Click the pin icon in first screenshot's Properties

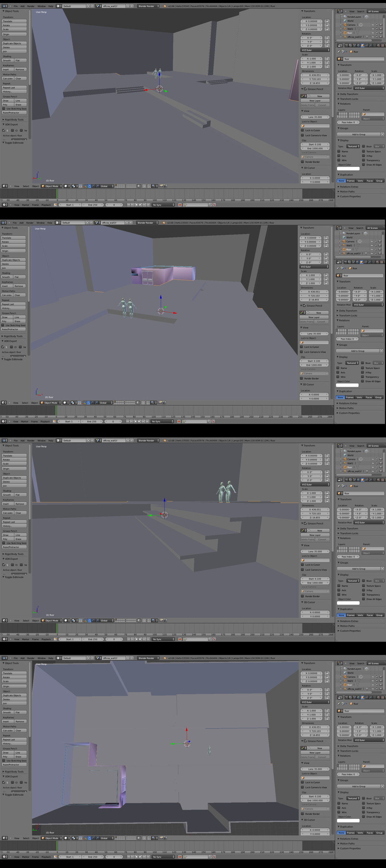pos(339,52)
